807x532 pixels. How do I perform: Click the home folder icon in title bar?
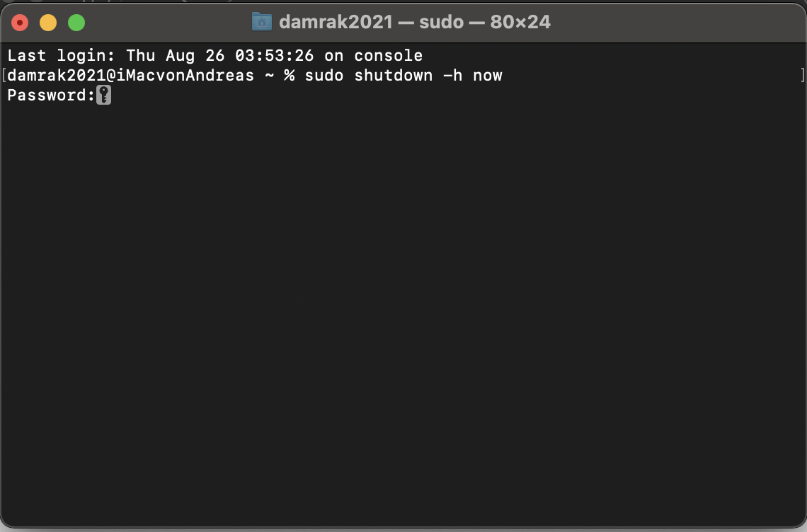tap(261, 22)
